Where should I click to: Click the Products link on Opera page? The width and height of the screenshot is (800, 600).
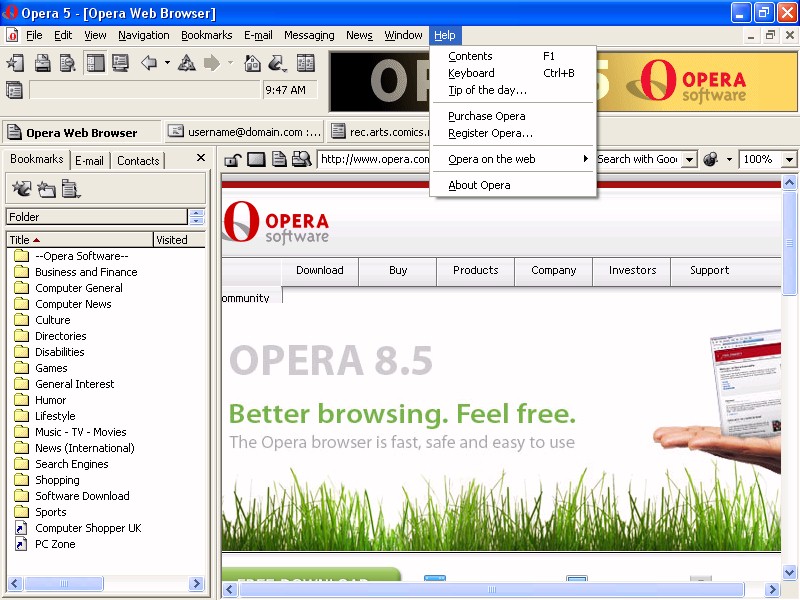tap(476, 270)
